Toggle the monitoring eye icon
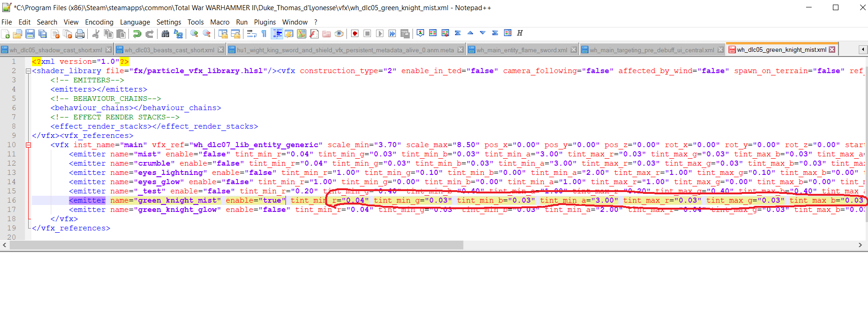The width and height of the screenshot is (868, 310). tap(339, 33)
